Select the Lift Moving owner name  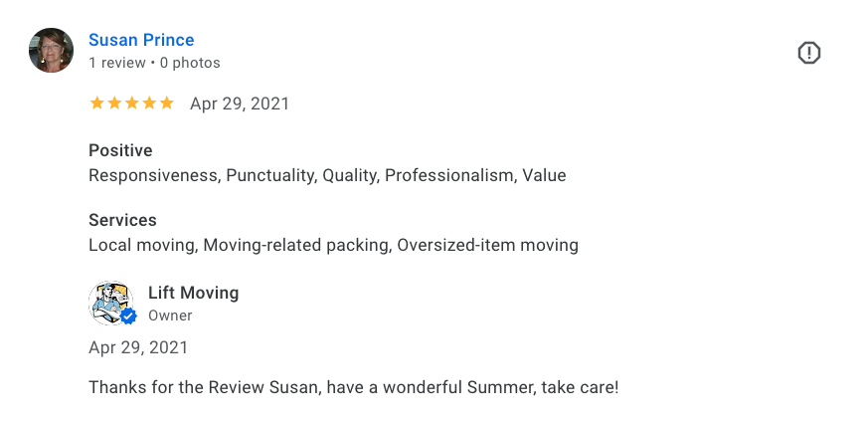pos(193,293)
